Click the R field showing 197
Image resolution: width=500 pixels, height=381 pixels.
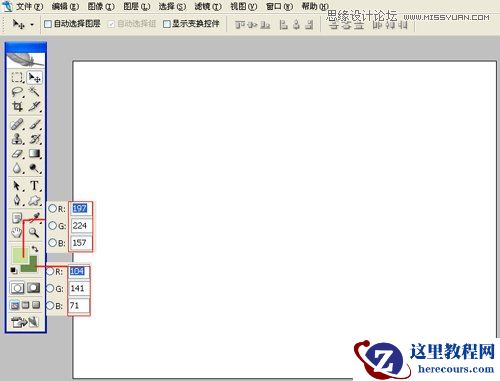(x=81, y=209)
